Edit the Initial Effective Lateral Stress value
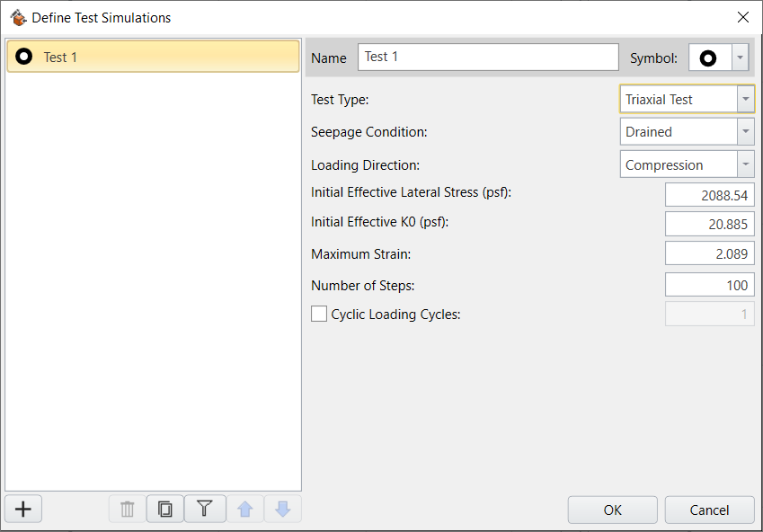Viewport: 763px width, 532px height. point(709,193)
